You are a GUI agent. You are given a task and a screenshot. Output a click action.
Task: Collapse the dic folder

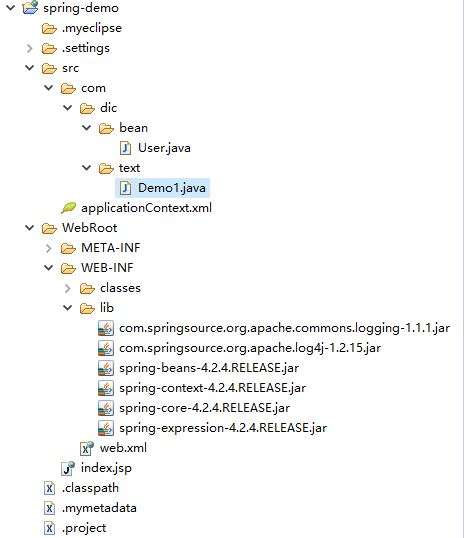pyautogui.click(x=68, y=108)
